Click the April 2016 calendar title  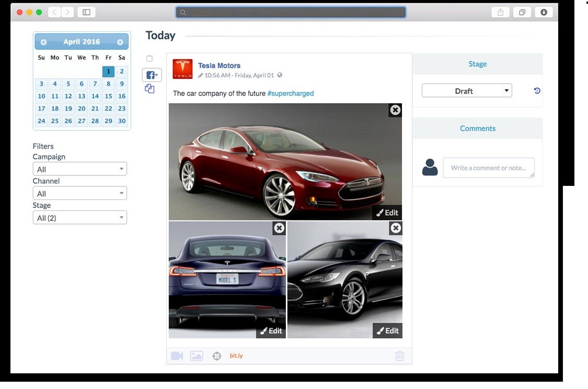(82, 42)
